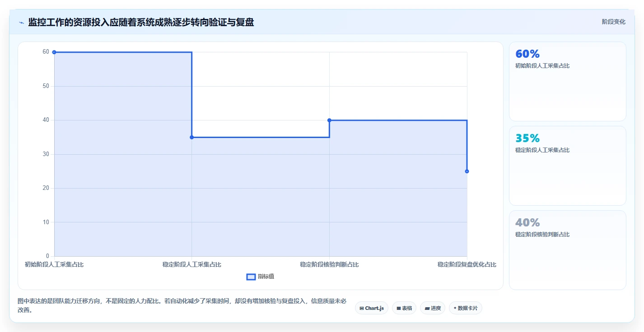Click the data point at value 25

[467, 171]
